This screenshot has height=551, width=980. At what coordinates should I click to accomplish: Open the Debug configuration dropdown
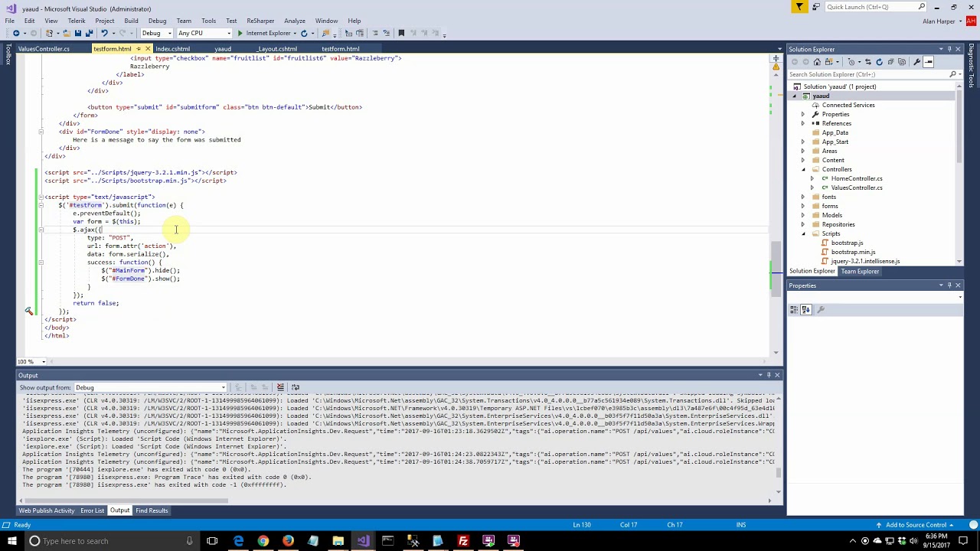(x=157, y=33)
